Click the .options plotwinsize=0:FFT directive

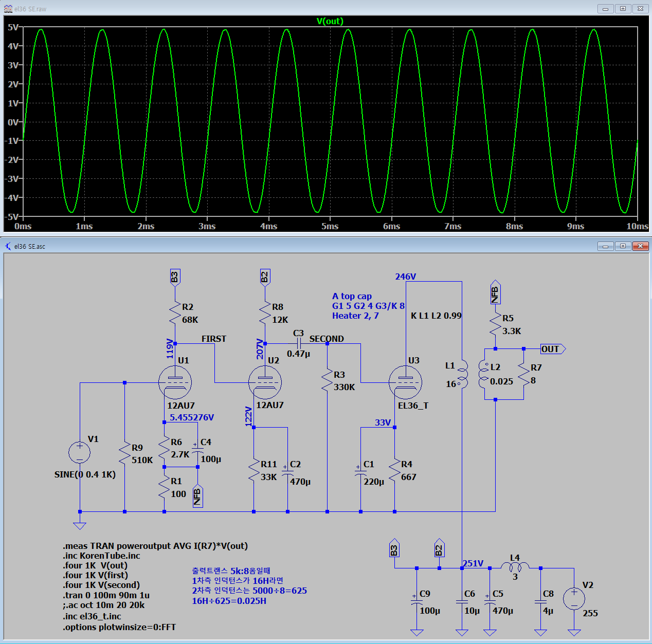[119, 627]
